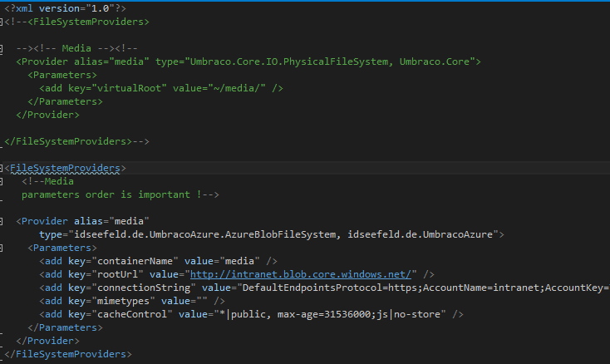
Task: Click the xml version="1.0" declaration
Action: tap(65, 8)
